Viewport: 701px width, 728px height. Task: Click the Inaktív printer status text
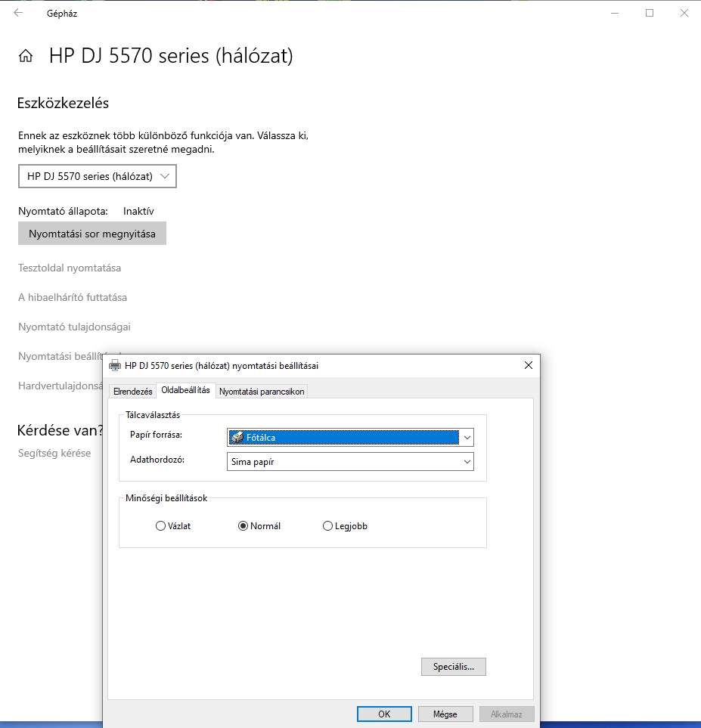[x=138, y=211]
